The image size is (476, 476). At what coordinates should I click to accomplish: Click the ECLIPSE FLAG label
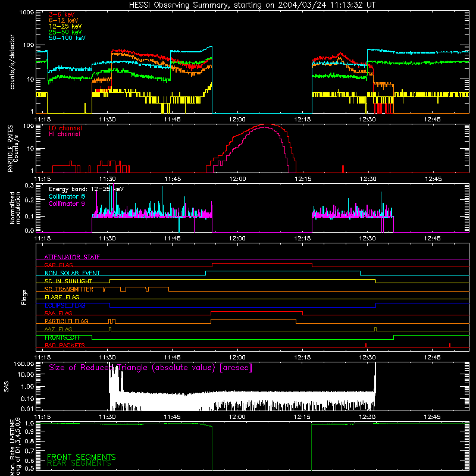click(x=65, y=305)
